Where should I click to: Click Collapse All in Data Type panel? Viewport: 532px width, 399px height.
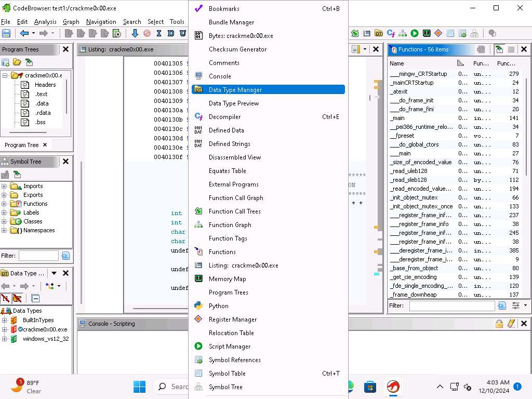pos(35,298)
